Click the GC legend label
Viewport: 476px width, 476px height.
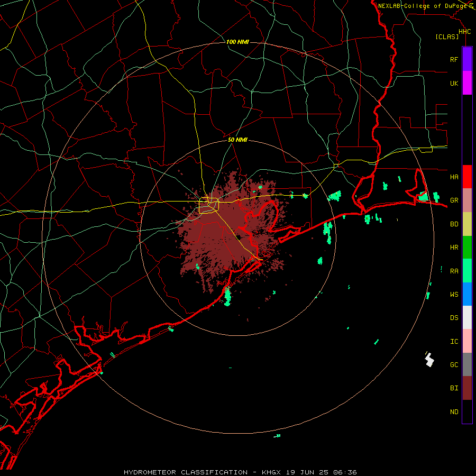[x=454, y=364]
